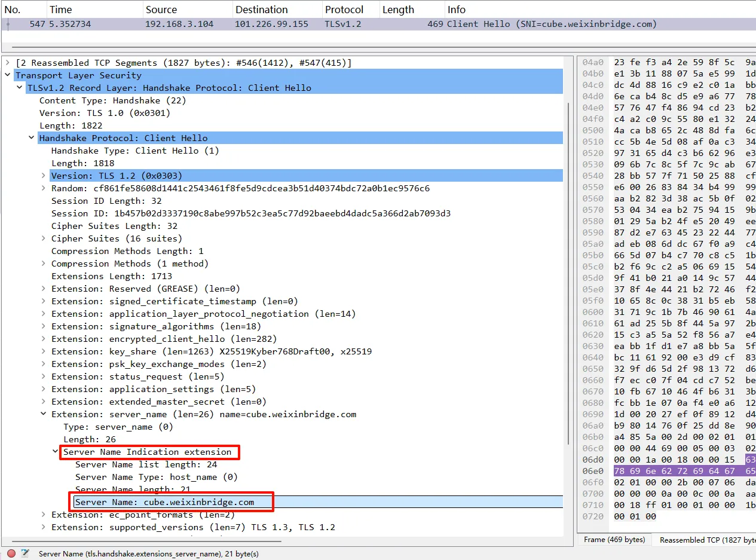Open Expert Information via red circle icon

(x=11, y=553)
